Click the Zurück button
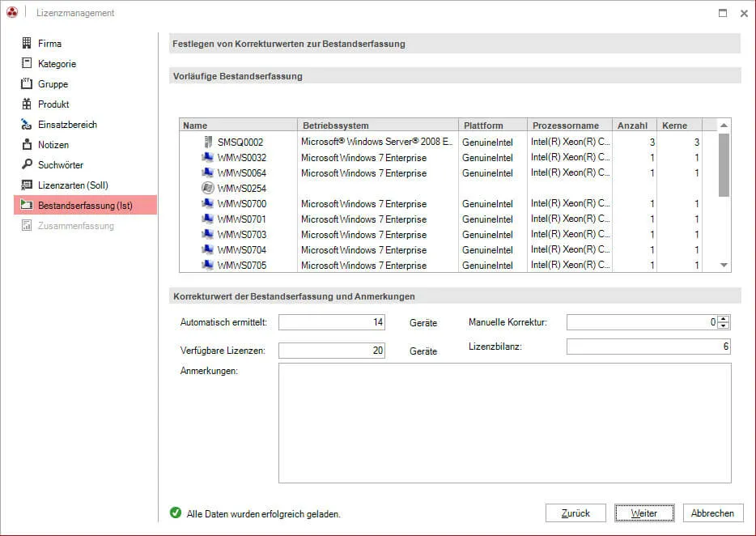 [x=575, y=513]
